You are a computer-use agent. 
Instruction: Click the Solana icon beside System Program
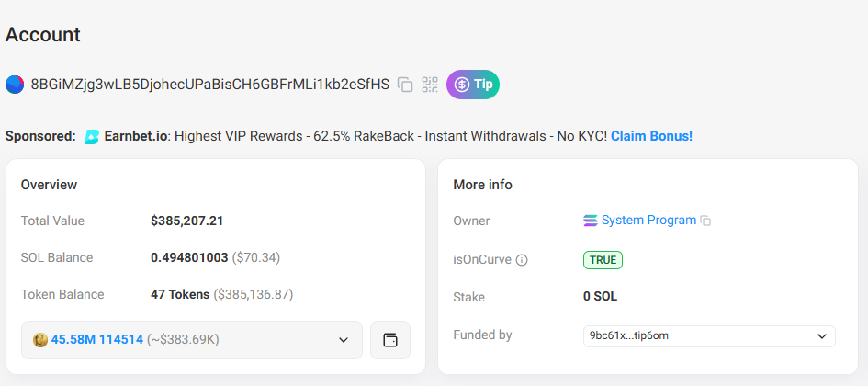591,221
